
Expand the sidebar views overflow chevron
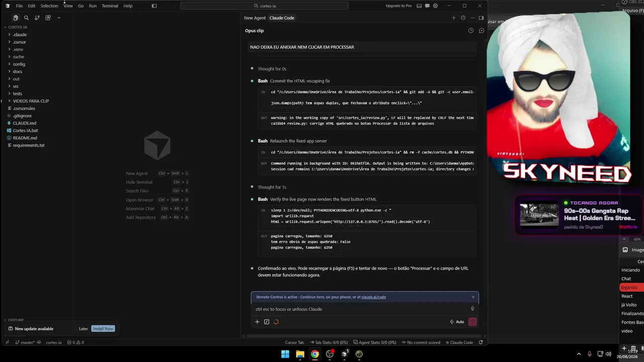tap(59, 18)
